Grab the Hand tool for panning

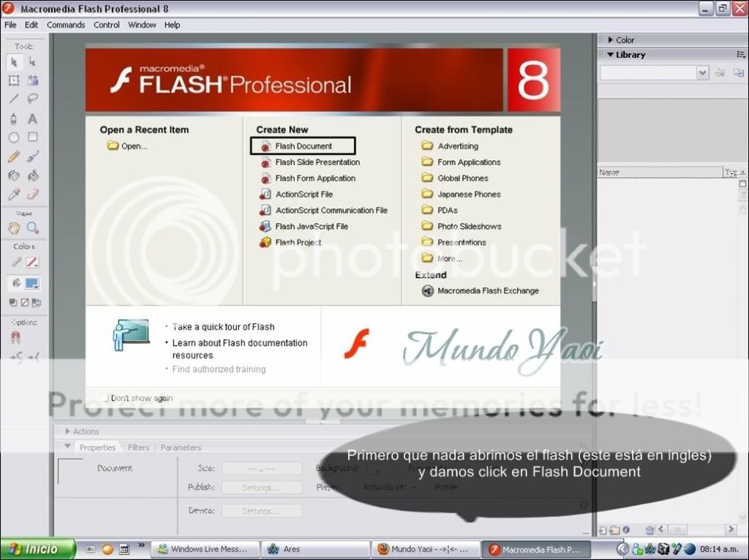point(14,228)
